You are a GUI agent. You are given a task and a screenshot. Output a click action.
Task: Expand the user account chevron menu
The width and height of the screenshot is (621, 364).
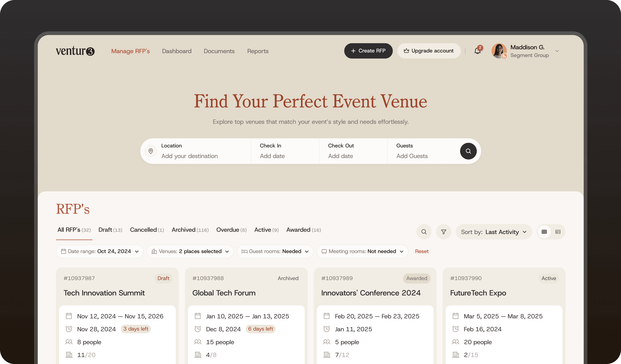click(557, 51)
